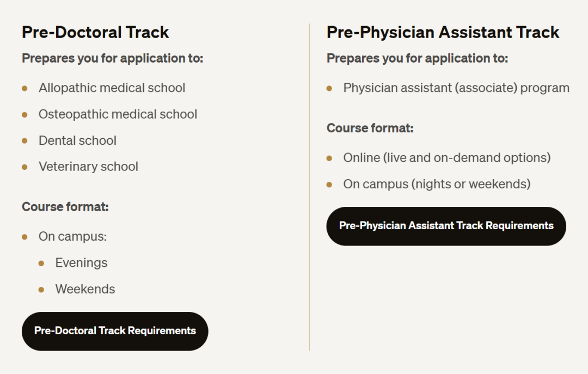Click the Veterinary school list item
The width and height of the screenshot is (588, 374).
point(88,167)
